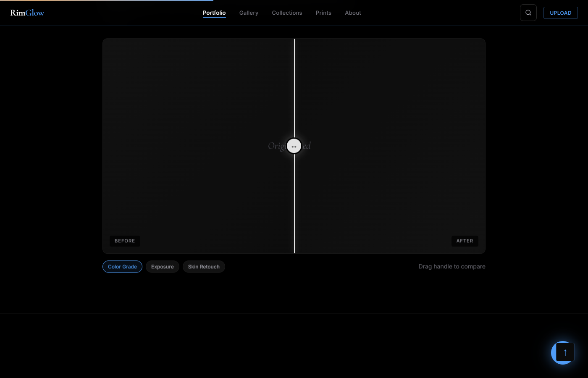This screenshot has height=378, width=588.
Task: Click the round comparison slider handle
Action: (x=294, y=146)
